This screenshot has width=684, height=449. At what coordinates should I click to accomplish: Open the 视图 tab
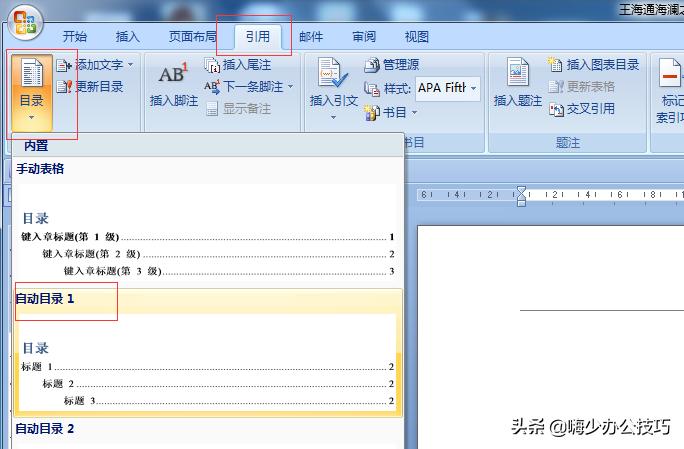coord(417,37)
